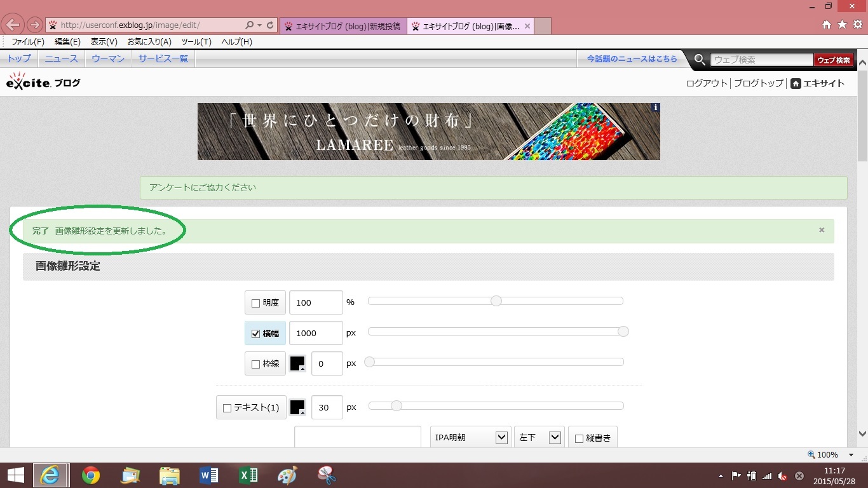Enable the 枠線 checkbox
868x488 pixels.
pyautogui.click(x=255, y=364)
